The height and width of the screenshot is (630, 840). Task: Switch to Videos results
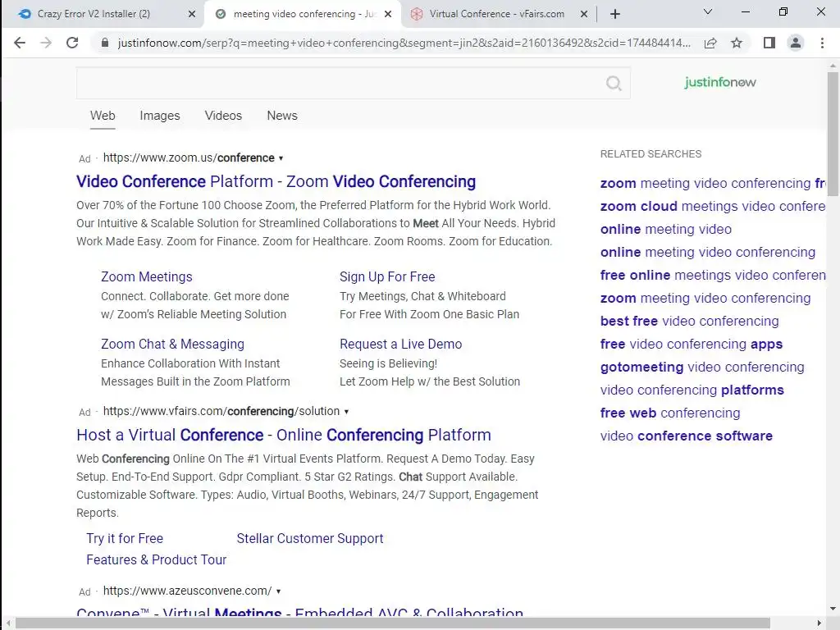(x=223, y=116)
